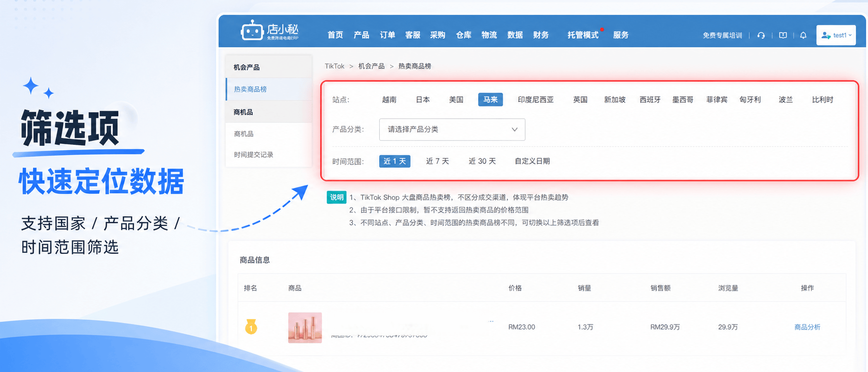Open the help book icon
The height and width of the screenshot is (372, 868).
click(783, 35)
